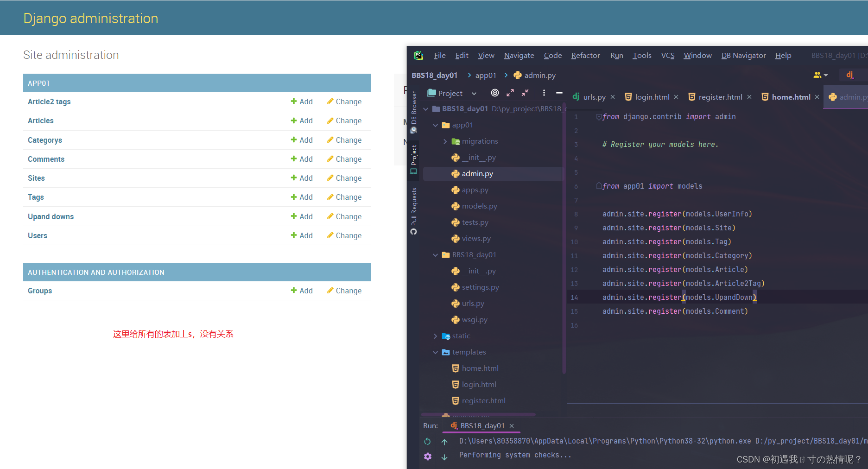Screen dimensions: 868x469
Task: Open the DB Browser side tool window
Action: (x=414, y=113)
